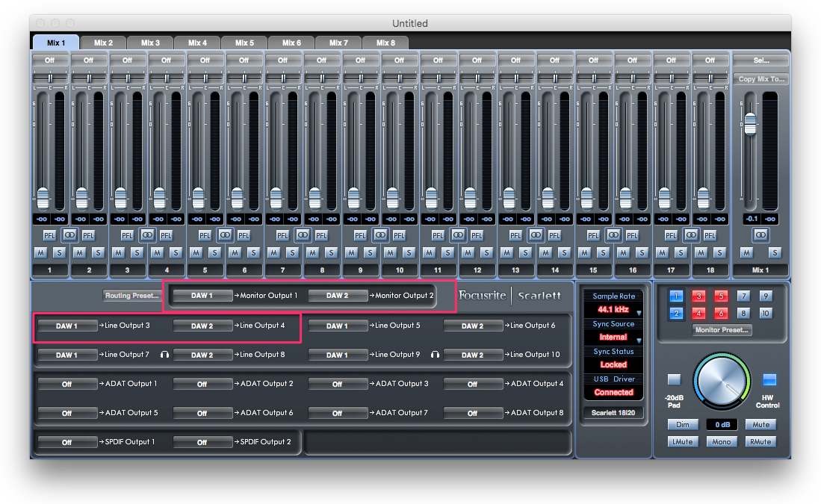Open the Mix 7 tab
Viewport: 821px width, 504px height.
click(x=338, y=43)
